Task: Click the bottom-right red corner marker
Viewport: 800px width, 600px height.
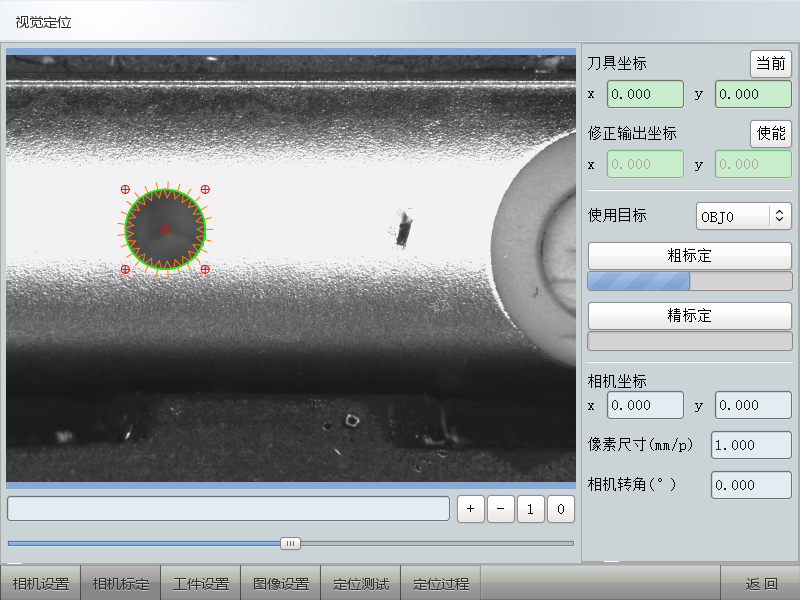Action: (x=205, y=270)
